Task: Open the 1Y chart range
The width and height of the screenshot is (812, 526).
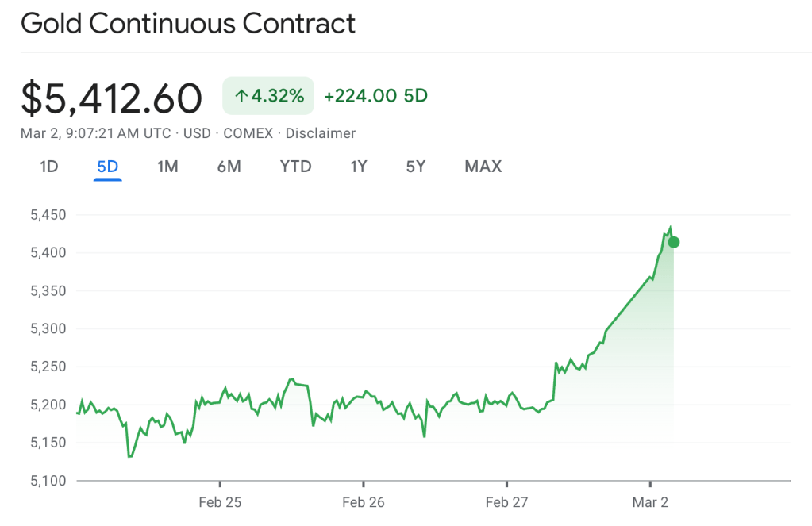Action: (x=359, y=167)
